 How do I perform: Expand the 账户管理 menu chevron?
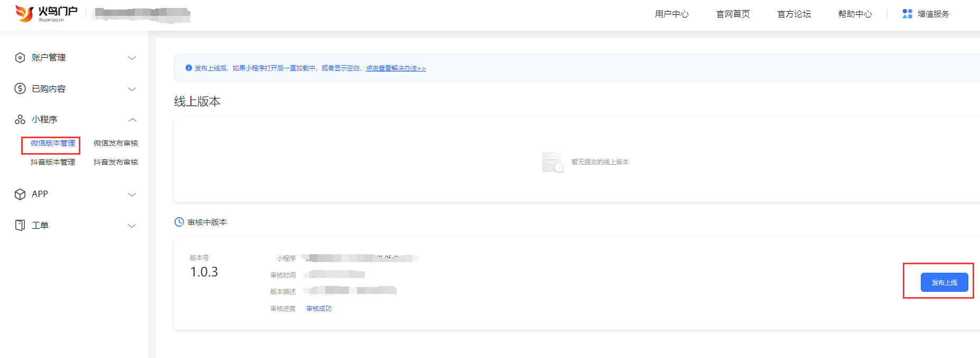(132, 58)
